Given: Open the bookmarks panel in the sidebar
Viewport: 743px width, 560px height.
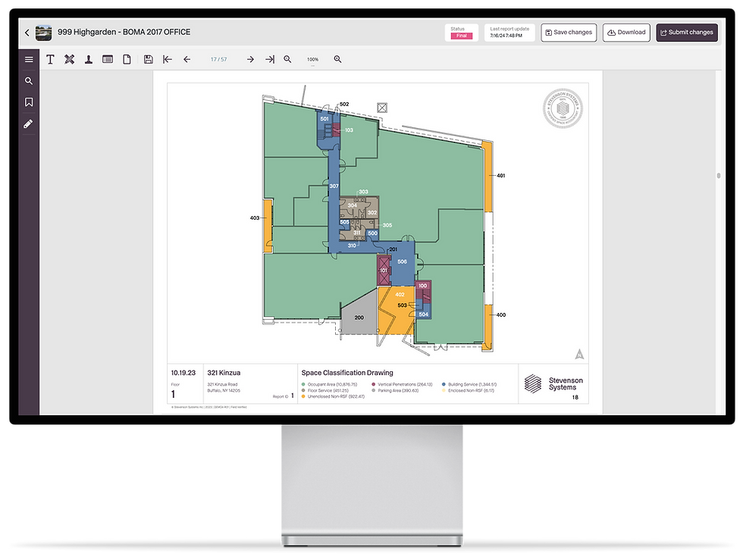Looking at the screenshot, I should (x=28, y=102).
